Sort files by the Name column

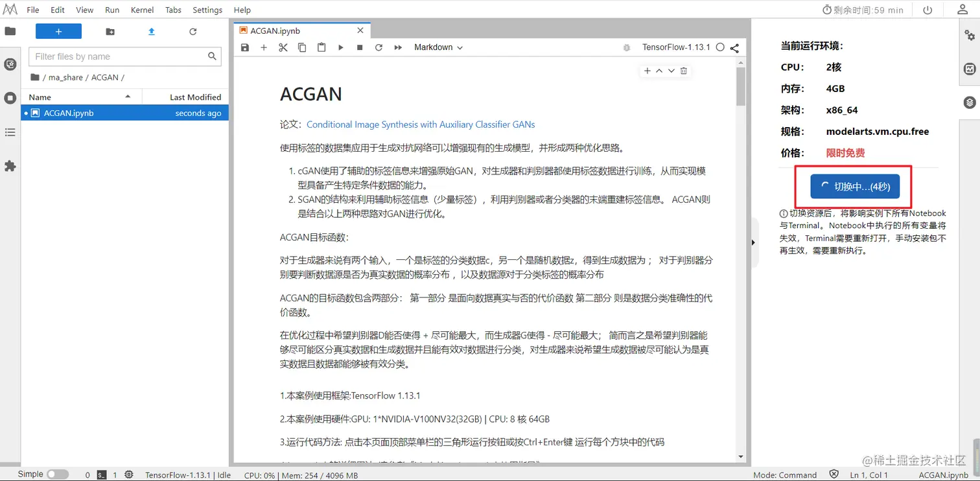pos(81,97)
